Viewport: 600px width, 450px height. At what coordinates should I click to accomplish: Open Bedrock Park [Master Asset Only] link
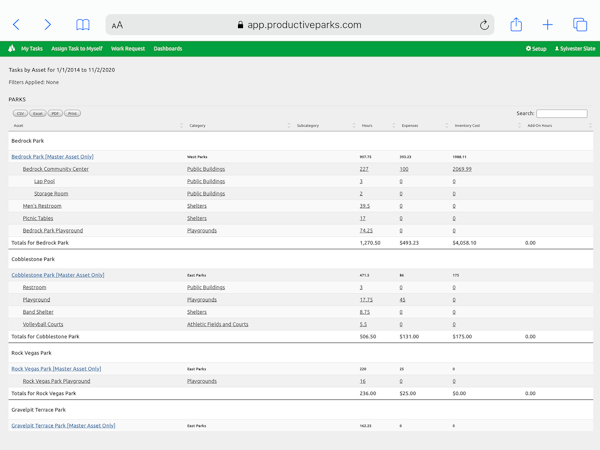click(52, 157)
